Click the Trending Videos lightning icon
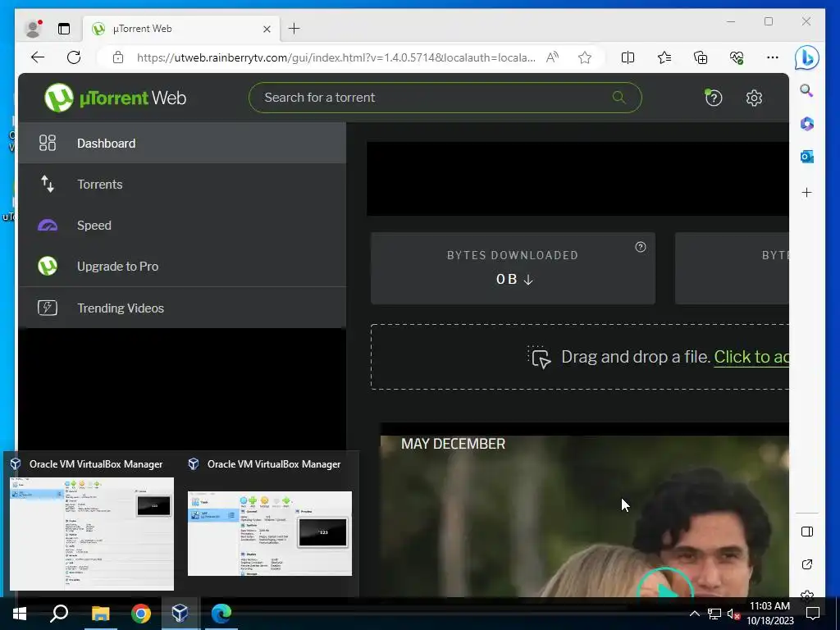This screenshot has width=840, height=630. point(47,308)
